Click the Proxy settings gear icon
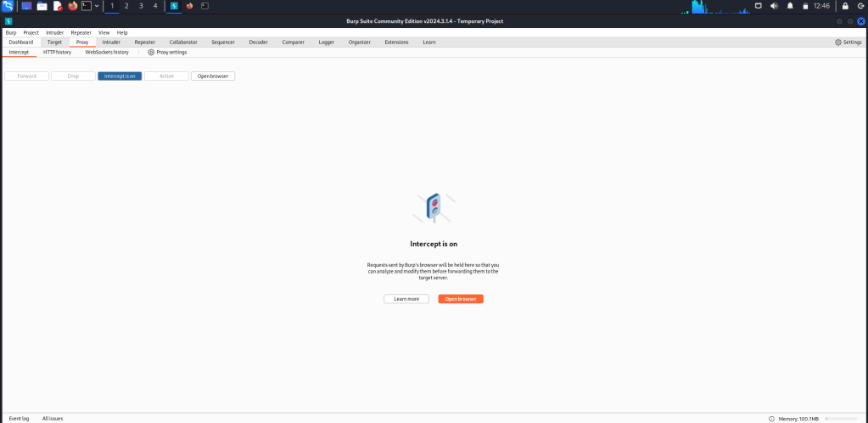The image size is (868, 423). [x=151, y=52]
